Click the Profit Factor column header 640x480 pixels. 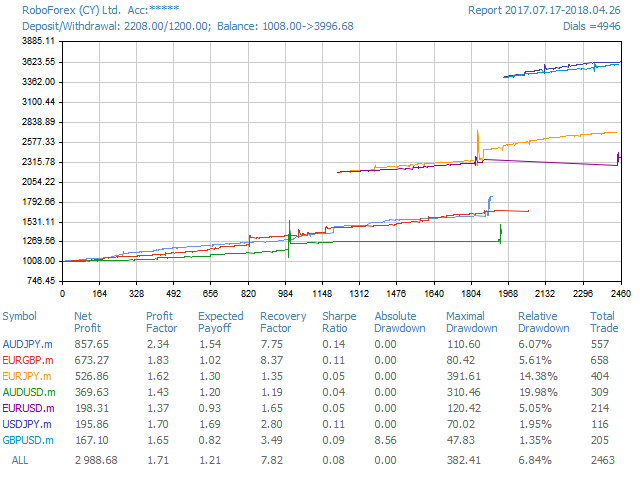point(160,322)
